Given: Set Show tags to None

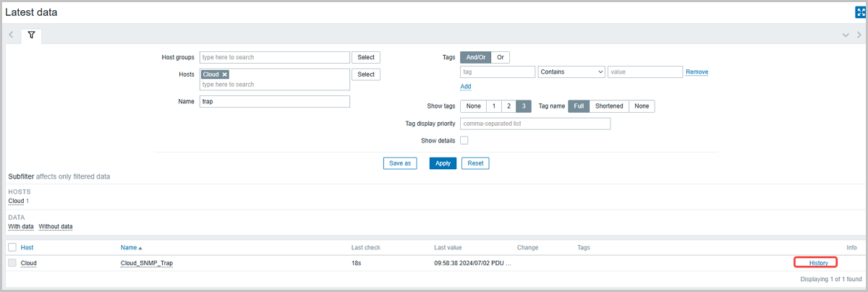Looking at the screenshot, I should (x=473, y=106).
